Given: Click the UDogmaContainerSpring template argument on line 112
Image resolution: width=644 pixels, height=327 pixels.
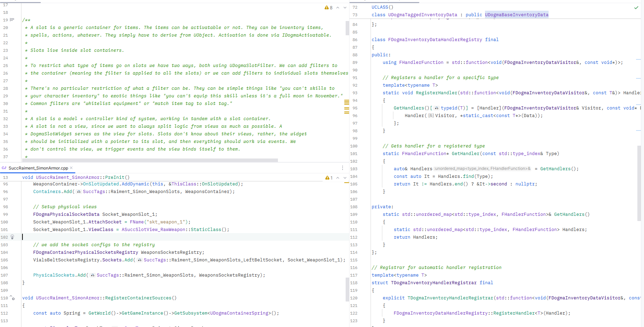Looking at the screenshot, I should coord(239,313).
